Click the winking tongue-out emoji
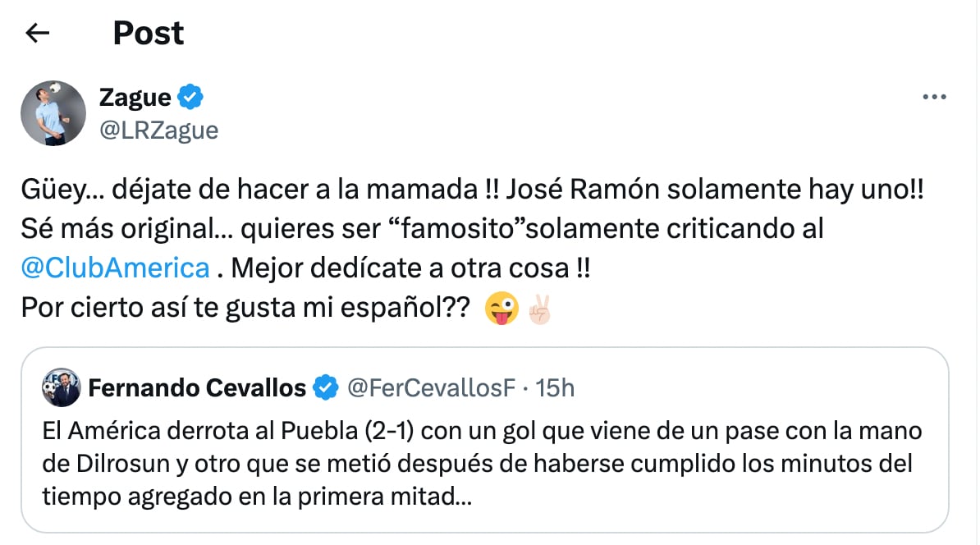 pyautogui.click(x=501, y=309)
